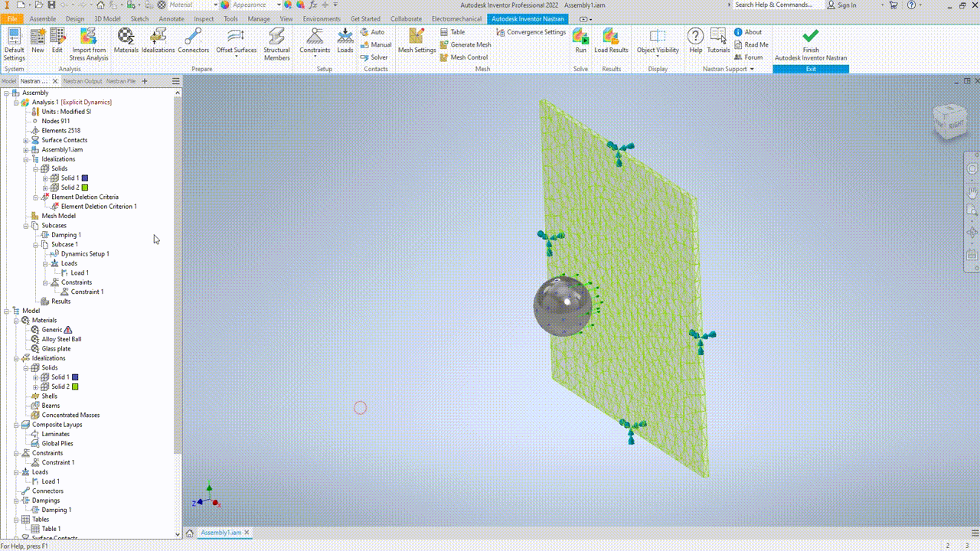980x551 pixels.
Task: Click the Auto contacts button
Action: tap(373, 32)
